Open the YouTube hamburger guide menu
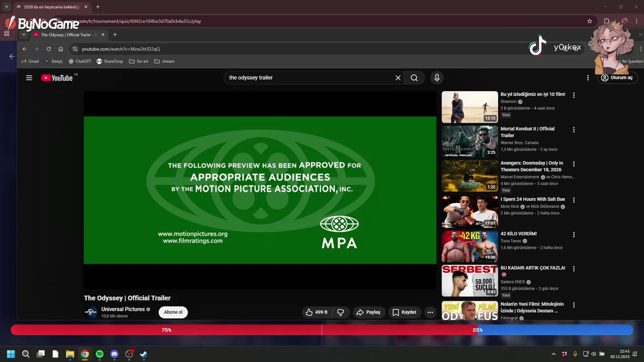 pyautogui.click(x=29, y=78)
